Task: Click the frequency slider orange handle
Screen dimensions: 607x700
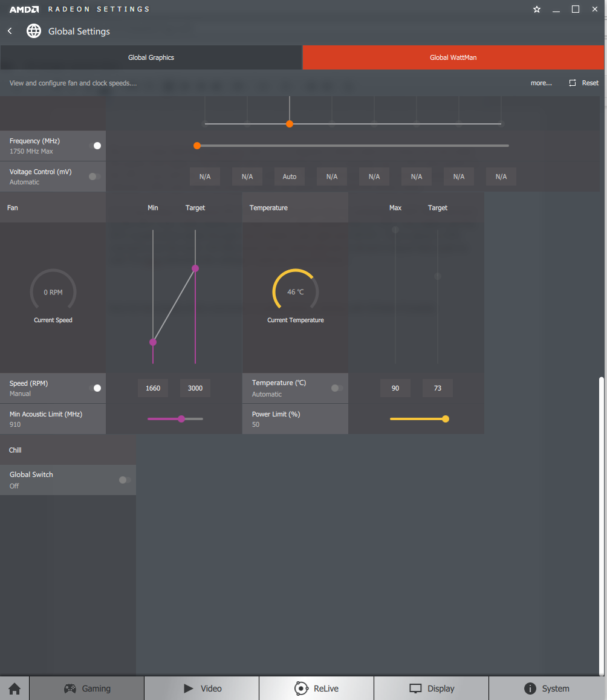Action: 197,146
